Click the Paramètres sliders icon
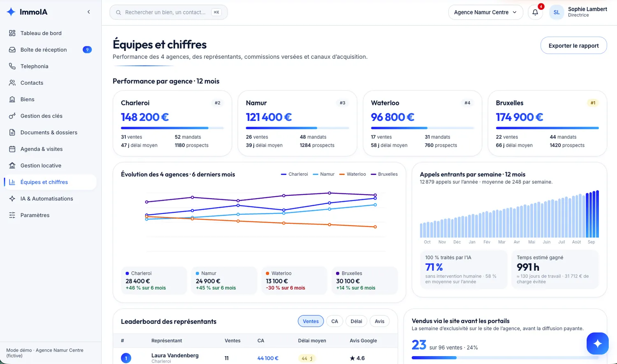 tap(12, 215)
